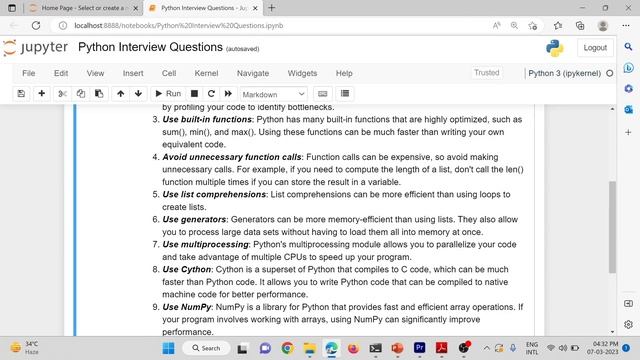Click the zoom magnifier icon in address bar
The image size is (640, 360).
click(514, 25)
